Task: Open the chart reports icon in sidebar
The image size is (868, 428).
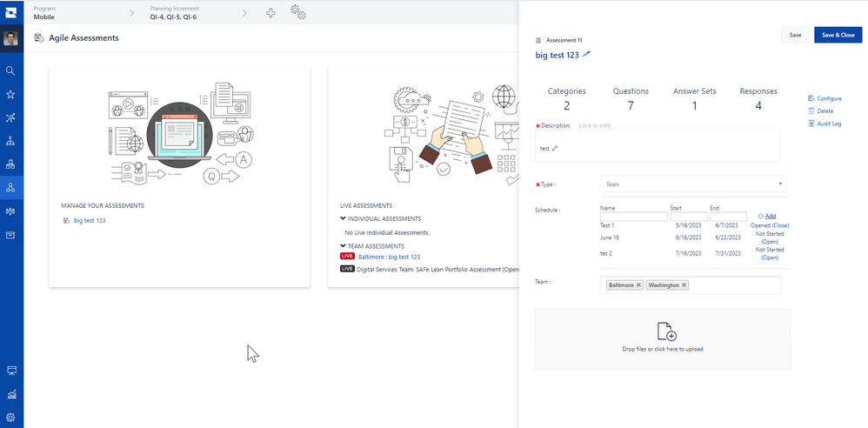Action: coord(10,394)
